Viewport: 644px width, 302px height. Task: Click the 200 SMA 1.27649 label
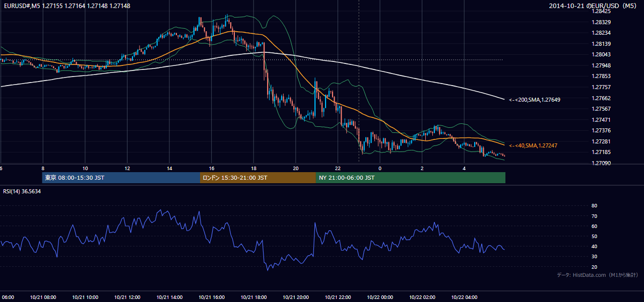tap(535, 100)
